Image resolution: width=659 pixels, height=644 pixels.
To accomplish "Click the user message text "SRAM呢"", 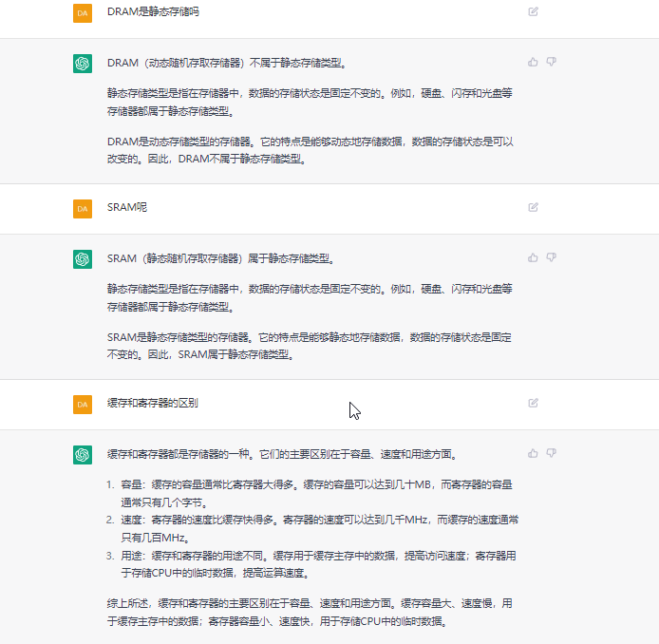I will pos(127,208).
